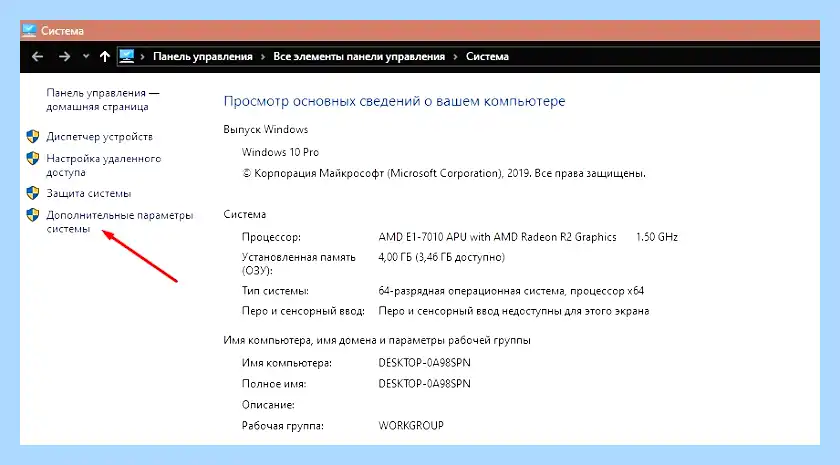840x465 pixels.
Task: Select the 4,00 ГБ memory value
Action: (x=441, y=257)
